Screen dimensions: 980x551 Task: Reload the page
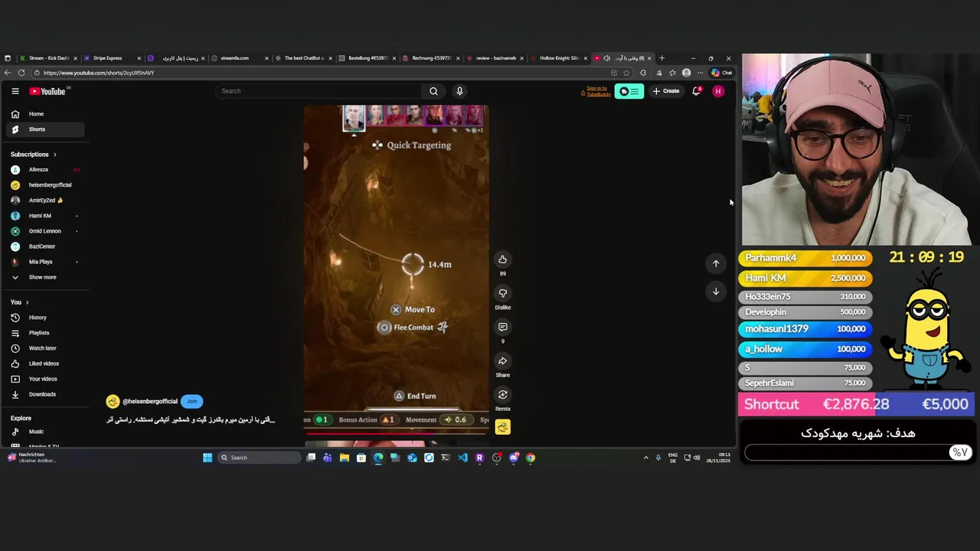click(x=21, y=73)
